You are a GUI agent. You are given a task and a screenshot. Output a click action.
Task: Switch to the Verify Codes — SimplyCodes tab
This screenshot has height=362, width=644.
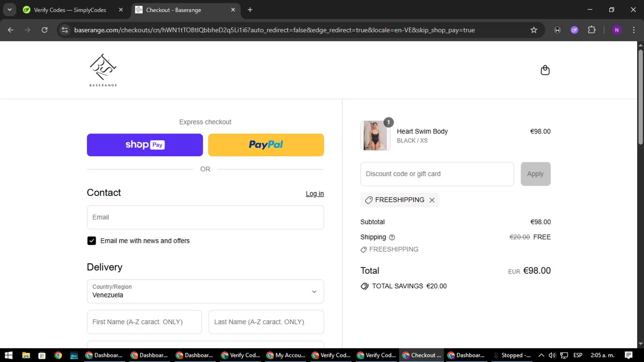(73, 10)
